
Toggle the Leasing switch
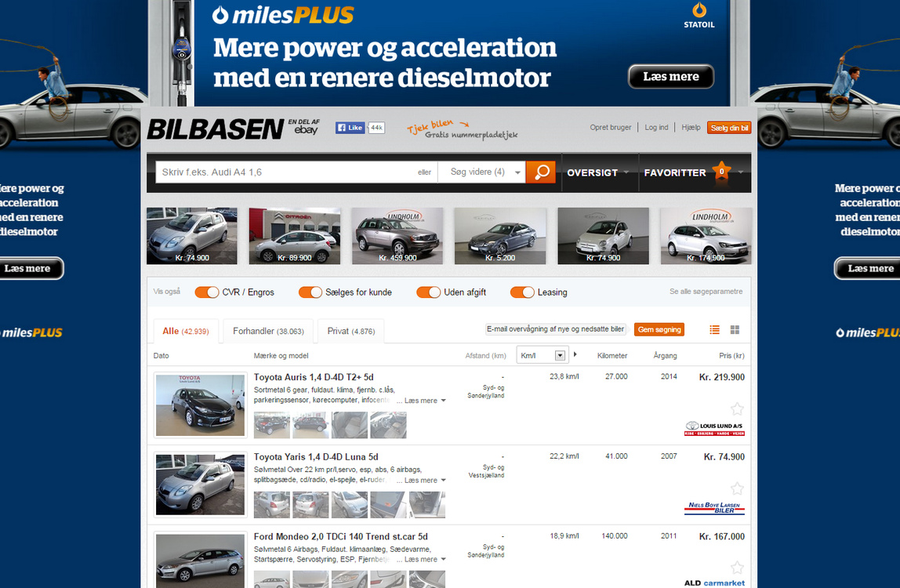522,292
